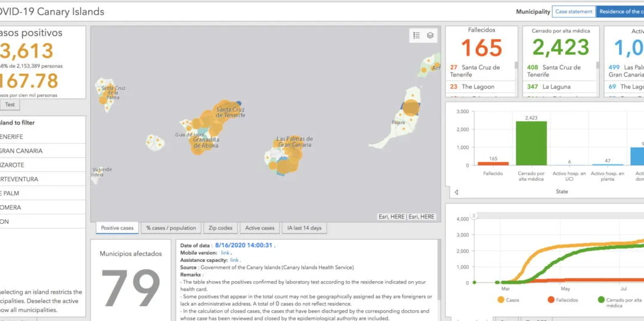Image resolution: width=644 pixels, height=321 pixels.
Task: Open the Mobile version link
Action: 225,253
